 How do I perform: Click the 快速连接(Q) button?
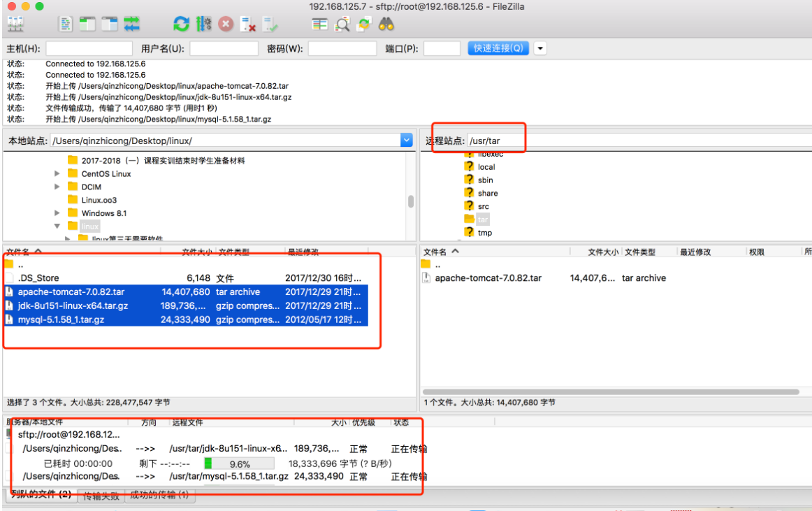click(x=498, y=49)
